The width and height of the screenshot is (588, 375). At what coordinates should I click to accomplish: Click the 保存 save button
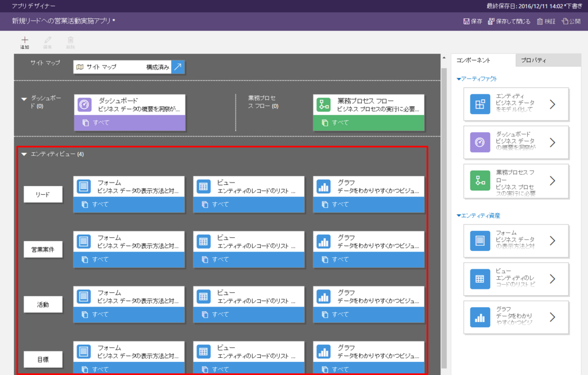473,21
